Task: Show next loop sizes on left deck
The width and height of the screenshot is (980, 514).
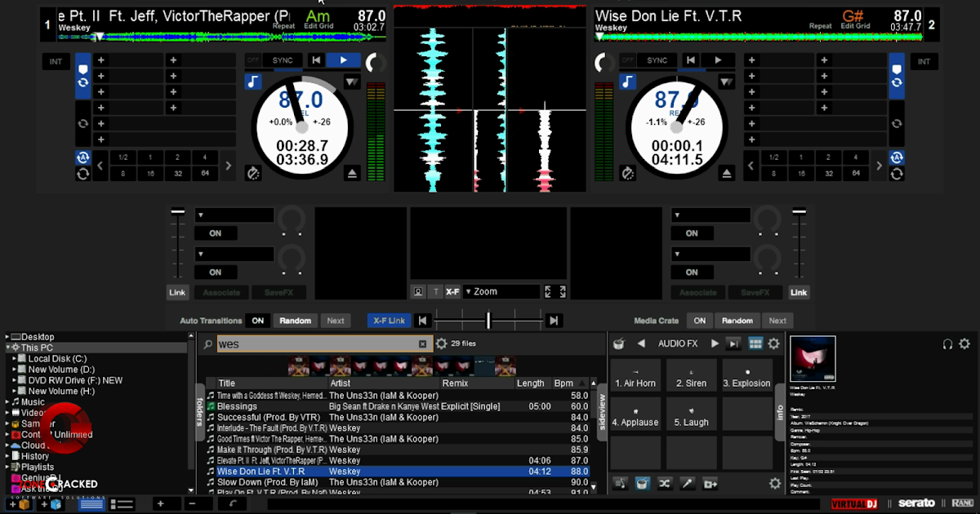Action: pyautogui.click(x=228, y=166)
